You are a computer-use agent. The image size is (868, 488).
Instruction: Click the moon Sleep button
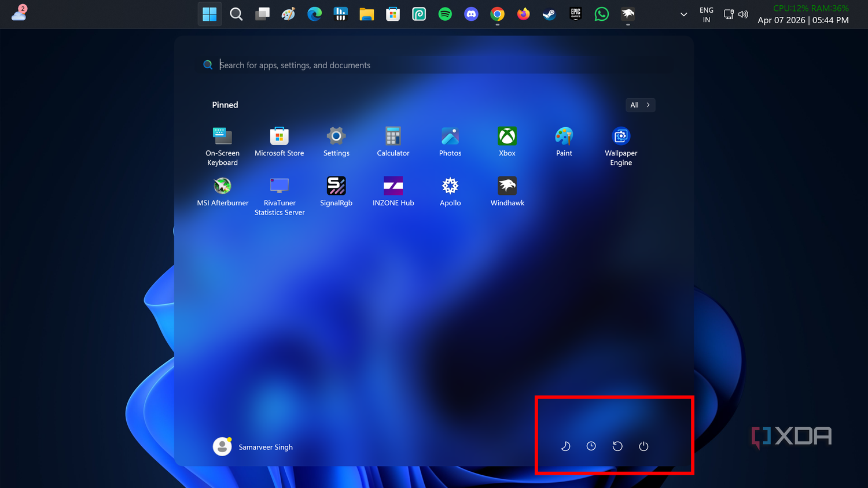tap(565, 446)
